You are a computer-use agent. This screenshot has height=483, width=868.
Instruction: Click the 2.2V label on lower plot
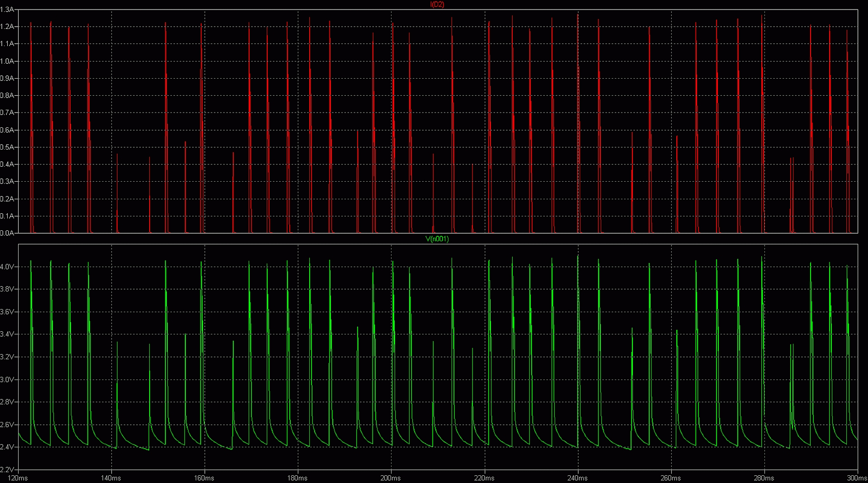[x=7, y=469]
